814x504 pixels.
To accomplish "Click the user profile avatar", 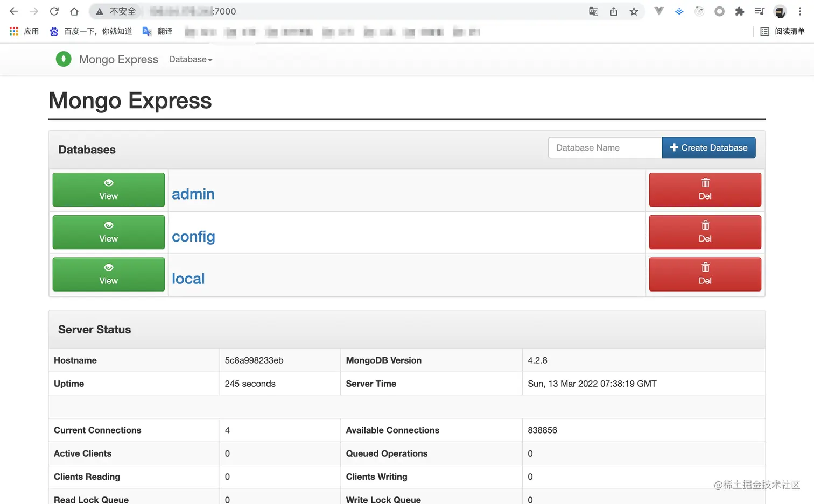I will tap(780, 11).
